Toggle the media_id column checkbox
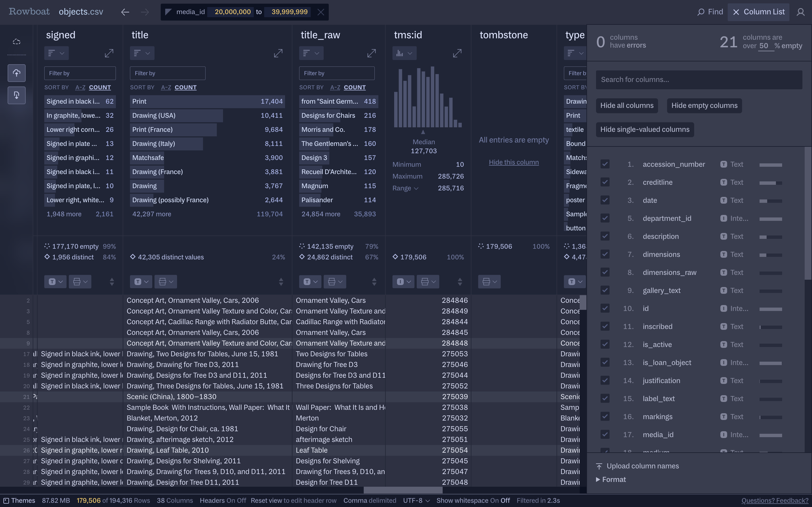The height and width of the screenshot is (507, 812). pyautogui.click(x=605, y=435)
